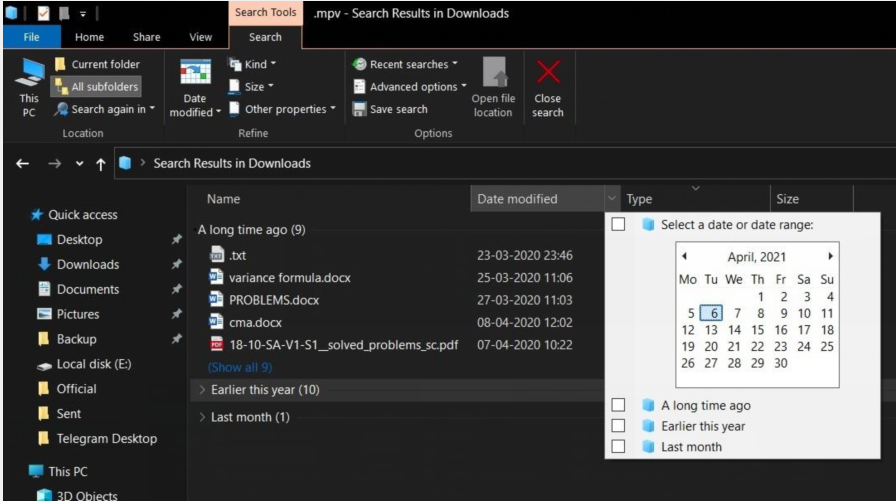Open Other properties dropdown
Image resolution: width=896 pixels, height=501 pixels.
pyautogui.click(x=282, y=109)
